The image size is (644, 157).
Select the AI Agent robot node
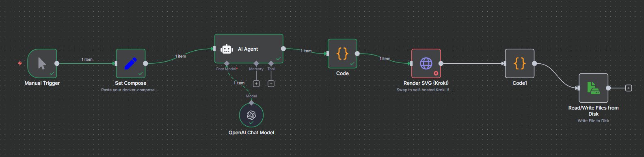click(249, 49)
